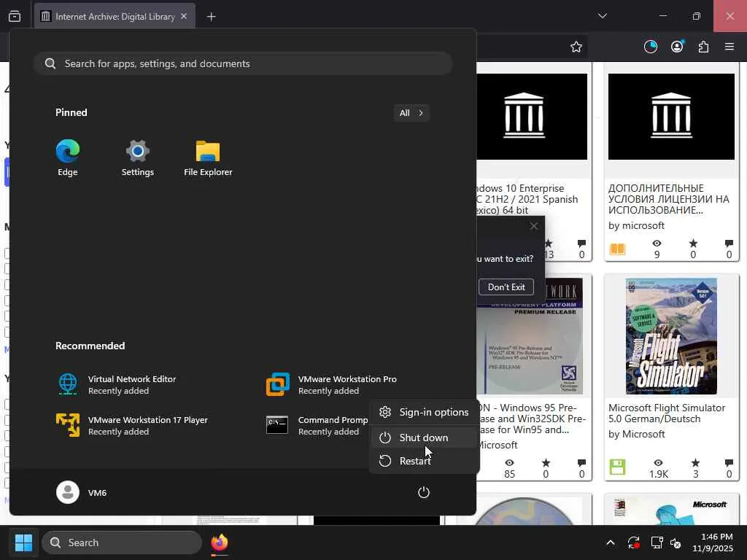The height and width of the screenshot is (560, 747).
Task: Choose Shut down in power menu
Action: 424,437
